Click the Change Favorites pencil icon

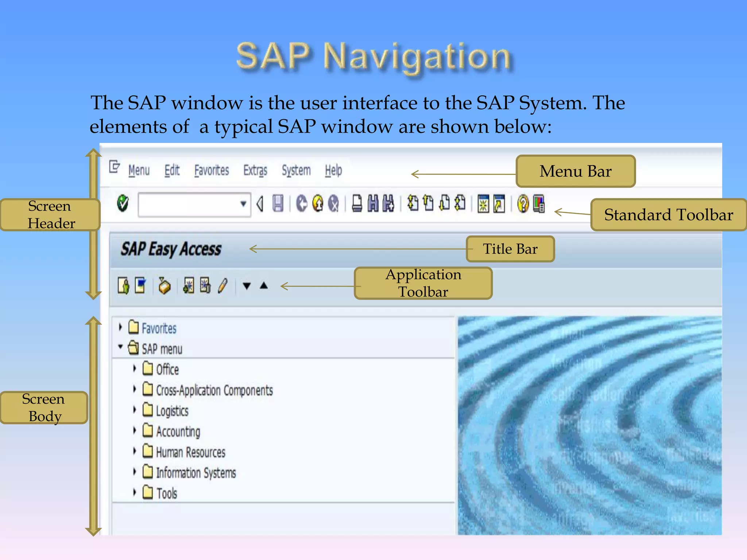click(x=222, y=285)
